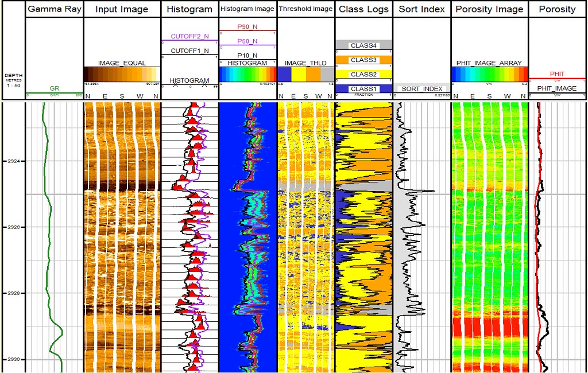The image size is (588, 373).
Task: Click the gray CLASS4 legend swatch
Action: [x=363, y=45]
